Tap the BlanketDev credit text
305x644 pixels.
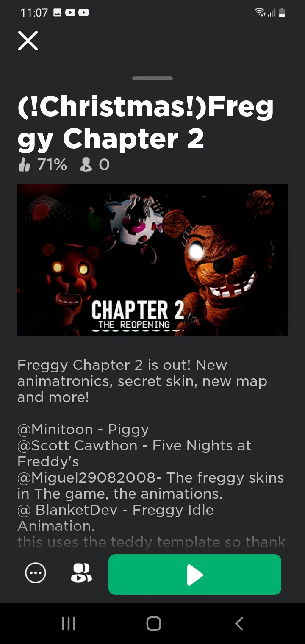[x=77, y=510]
